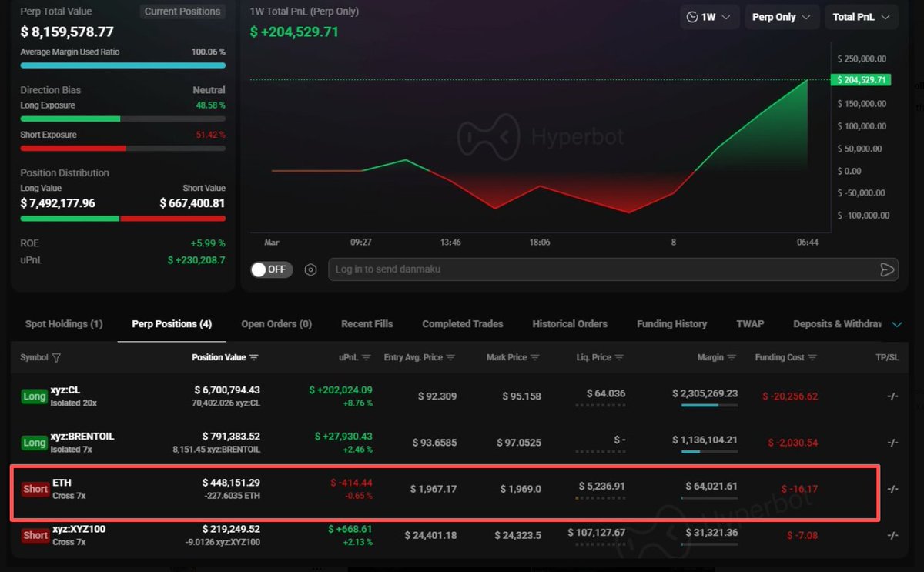This screenshot has width=924, height=572.
Task: Click the danmaku message input field
Action: [601, 269]
